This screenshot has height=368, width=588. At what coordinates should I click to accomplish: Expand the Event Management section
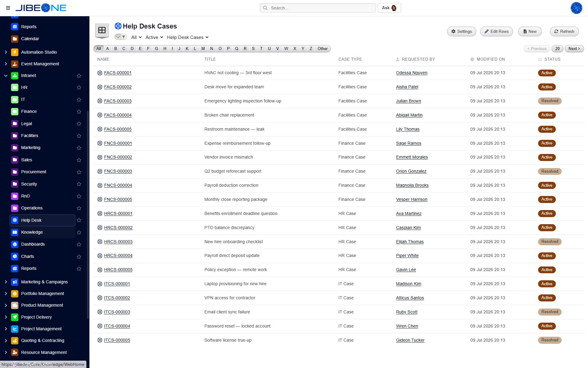[6, 64]
